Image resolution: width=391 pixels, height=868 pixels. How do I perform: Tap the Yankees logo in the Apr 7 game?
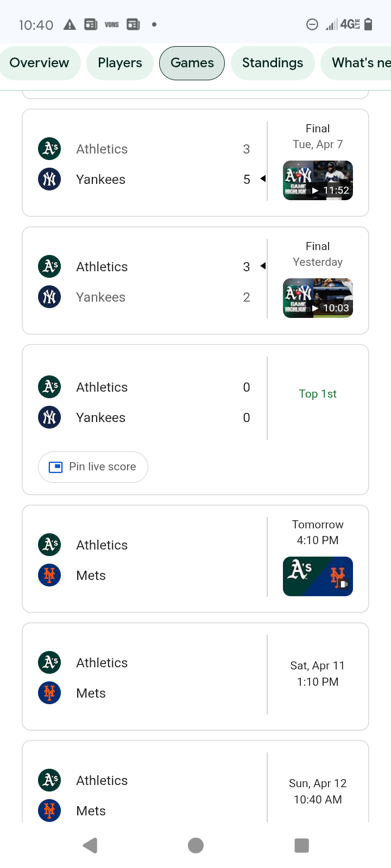[x=49, y=179]
